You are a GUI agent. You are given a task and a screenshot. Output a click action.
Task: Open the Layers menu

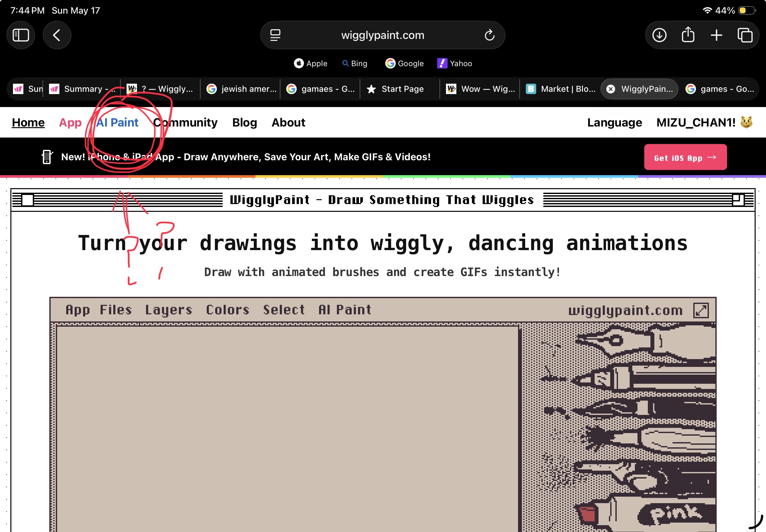pyautogui.click(x=168, y=310)
